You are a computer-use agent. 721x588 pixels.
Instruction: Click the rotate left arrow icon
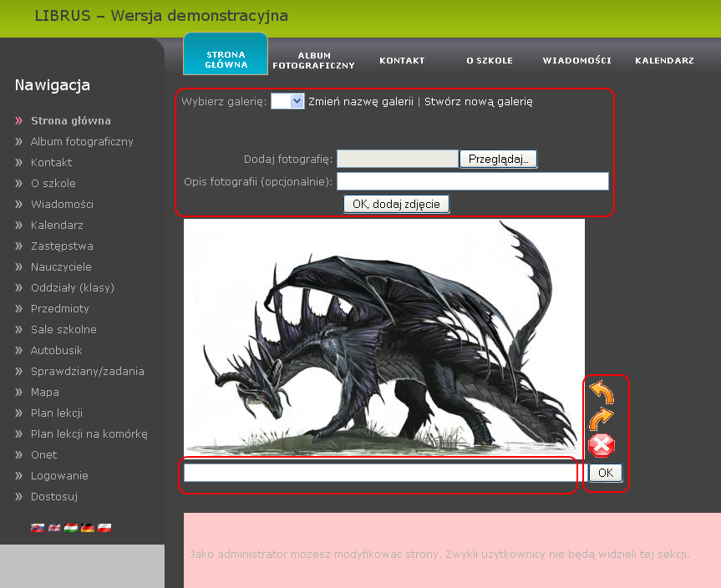click(602, 393)
